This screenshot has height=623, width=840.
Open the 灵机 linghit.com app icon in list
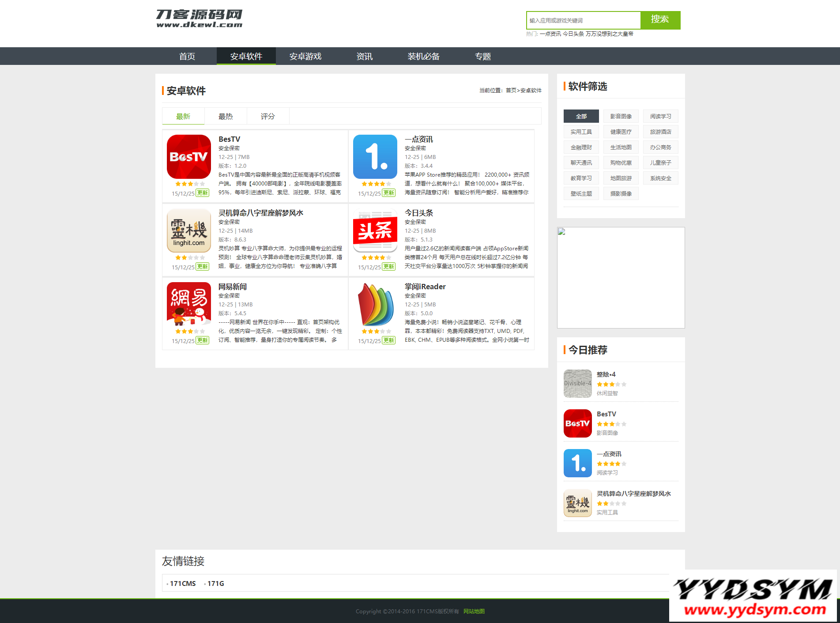(x=188, y=230)
